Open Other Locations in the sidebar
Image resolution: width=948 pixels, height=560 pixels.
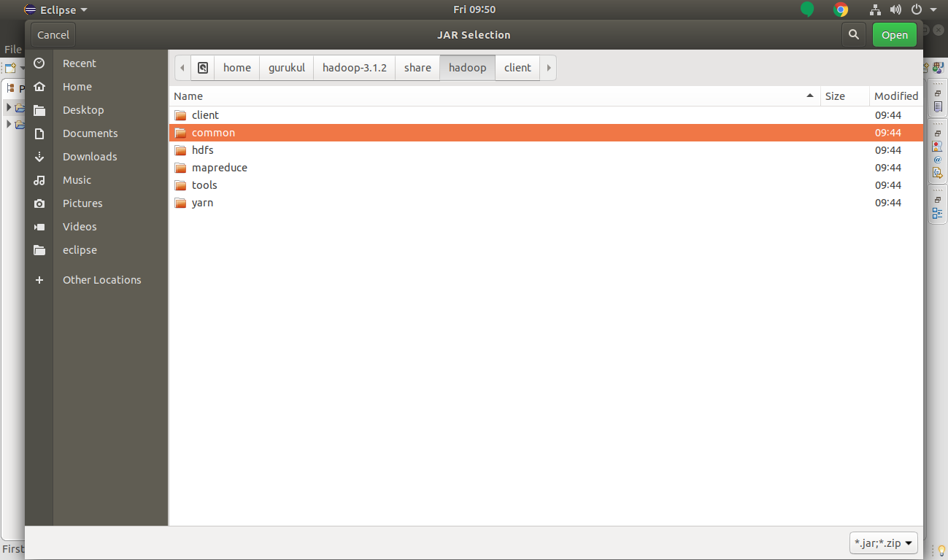(102, 280)
